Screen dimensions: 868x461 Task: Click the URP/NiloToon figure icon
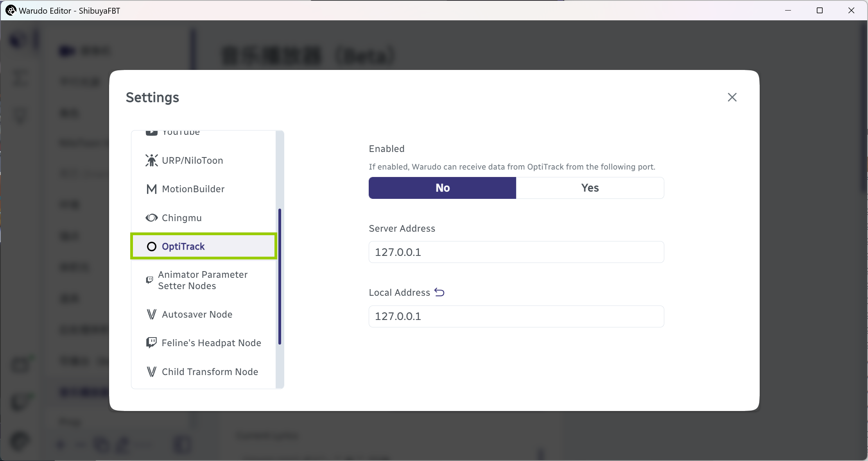pyautogui.click(x=152, y=160)
